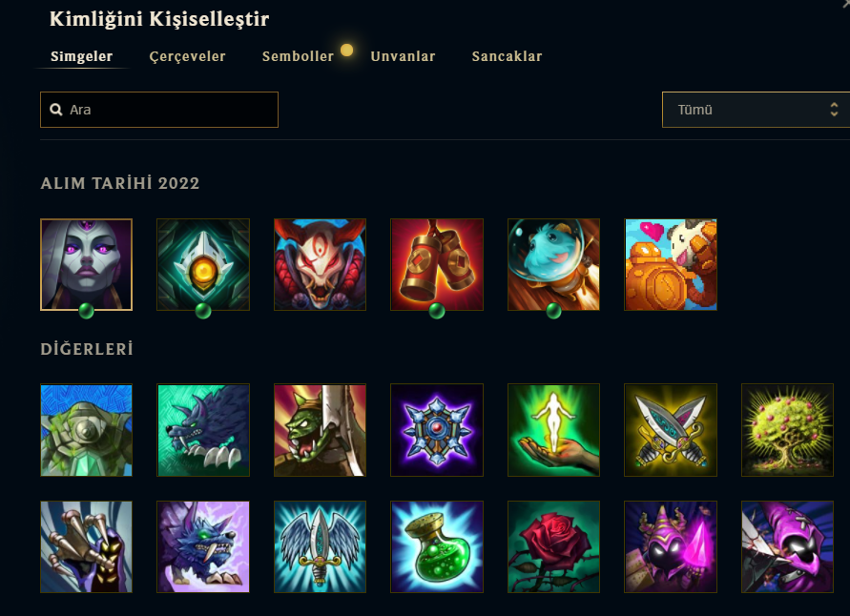
Task: Choose the crossed golden daggers icon
Action: pyautogui.click(x=671, y=430)
